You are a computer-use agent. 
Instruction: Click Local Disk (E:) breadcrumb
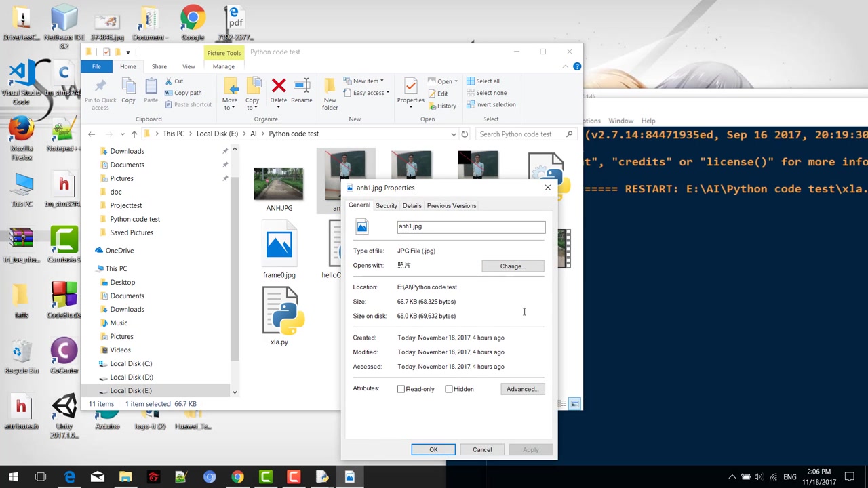tap(217, 134)
